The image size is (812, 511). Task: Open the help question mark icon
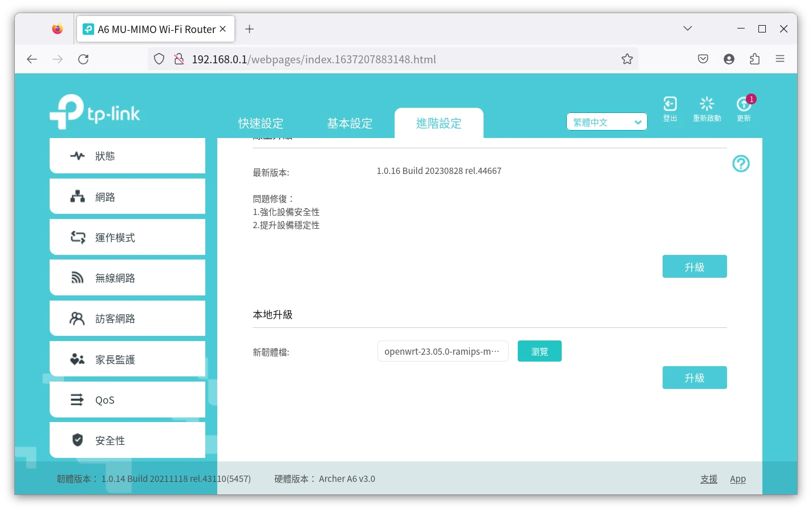tap(741, 164)
